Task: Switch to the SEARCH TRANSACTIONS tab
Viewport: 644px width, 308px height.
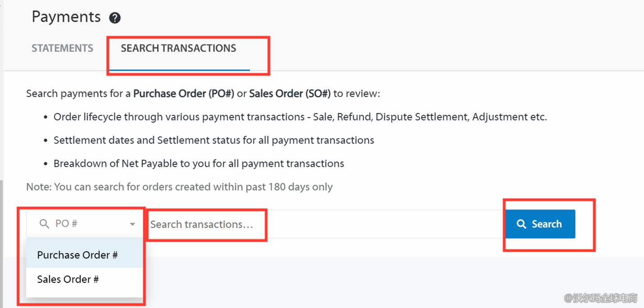Action: pos(178,48)
